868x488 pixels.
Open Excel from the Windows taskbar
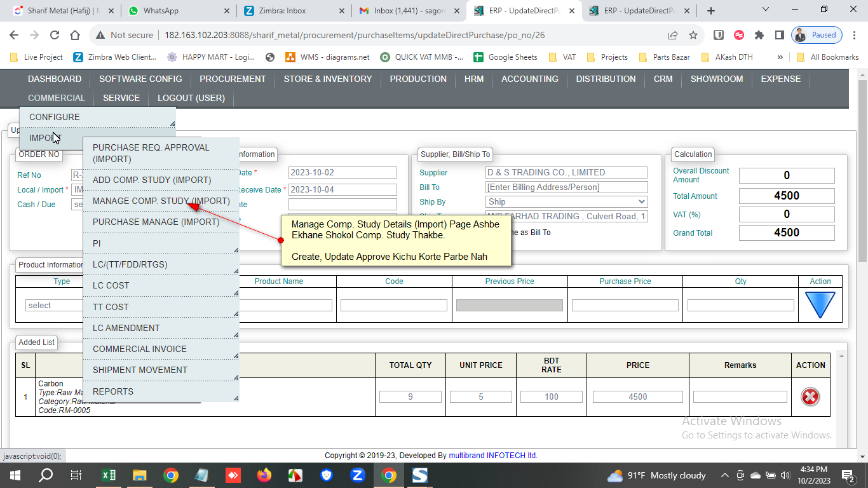point(109,475)
